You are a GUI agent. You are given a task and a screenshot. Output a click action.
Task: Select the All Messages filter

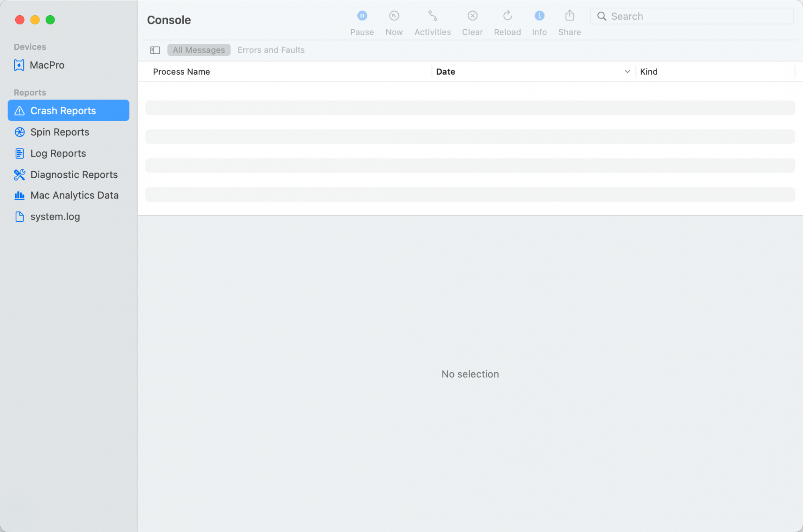(199, 50)
